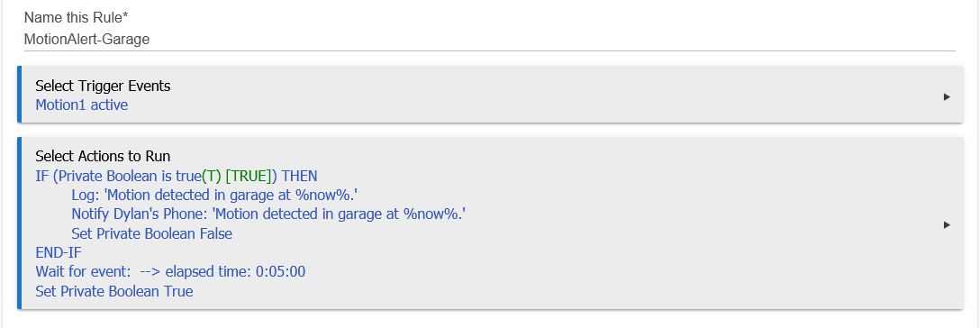This screenshot has width=980, height=328.
Task: Select the Notify Dylan's Phone action
Action: (x=270, y=215)
